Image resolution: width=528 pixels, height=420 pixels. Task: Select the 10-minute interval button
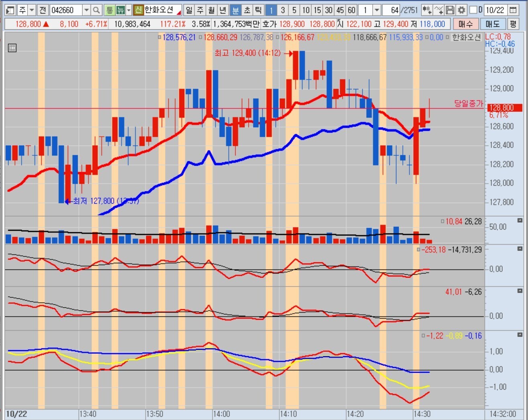pyautogui.click(x=306, y=10)
